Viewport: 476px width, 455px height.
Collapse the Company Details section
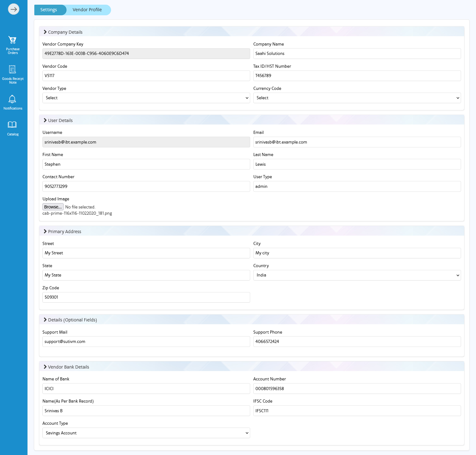tap(45, 32)
